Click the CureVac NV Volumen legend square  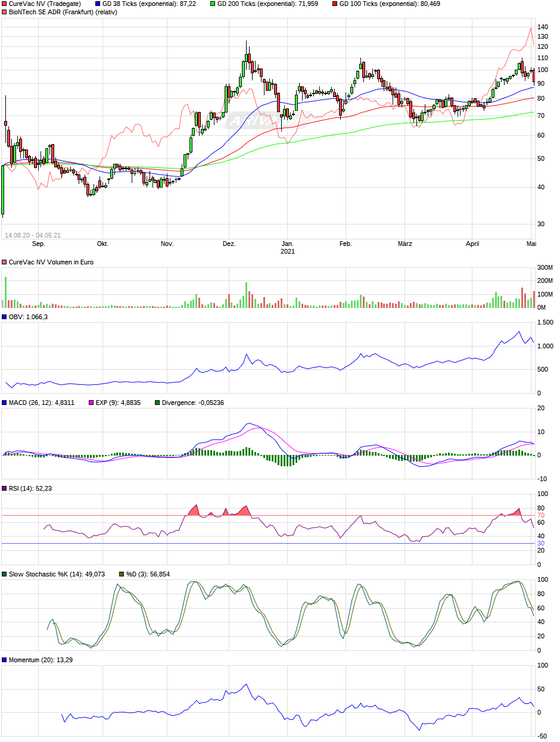point(5,262)
